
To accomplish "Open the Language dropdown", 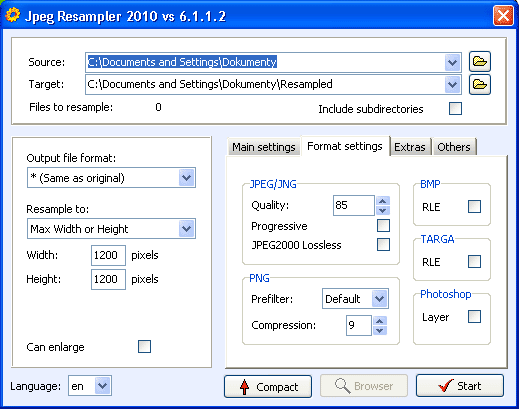I will [x=102, y=386].
